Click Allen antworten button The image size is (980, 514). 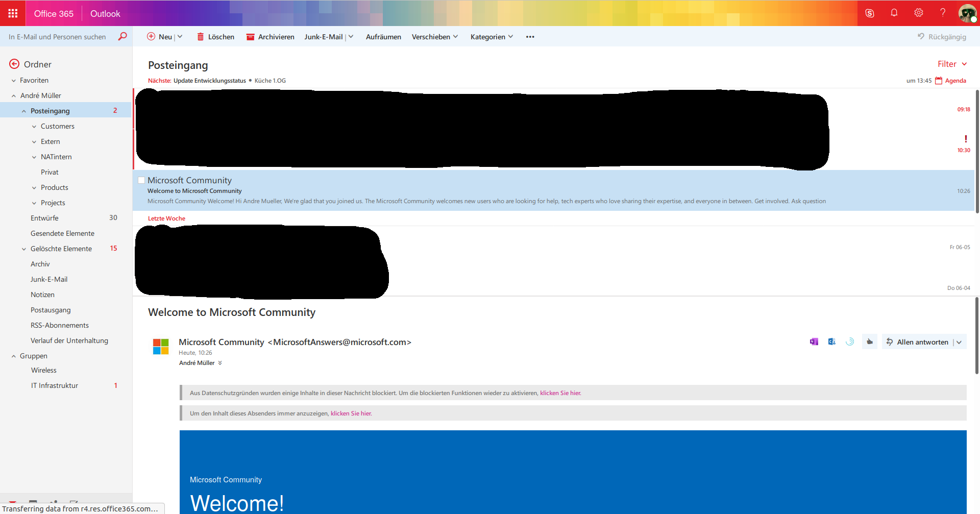tap(917, 342)
